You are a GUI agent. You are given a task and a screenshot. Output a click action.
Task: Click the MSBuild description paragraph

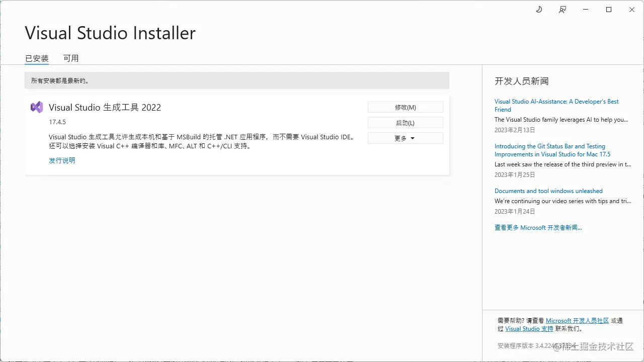[202, 141]
